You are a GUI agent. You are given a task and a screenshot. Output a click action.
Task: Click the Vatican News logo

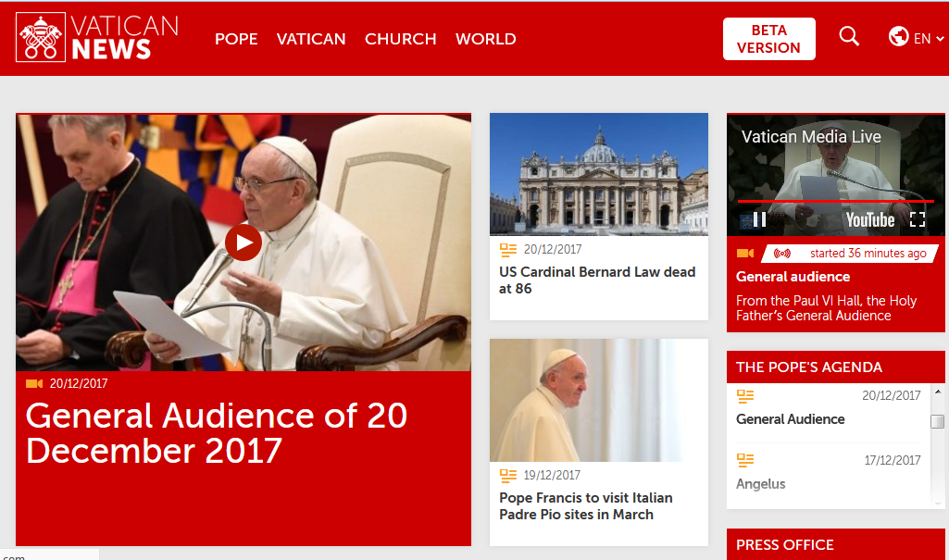(96, 38)
